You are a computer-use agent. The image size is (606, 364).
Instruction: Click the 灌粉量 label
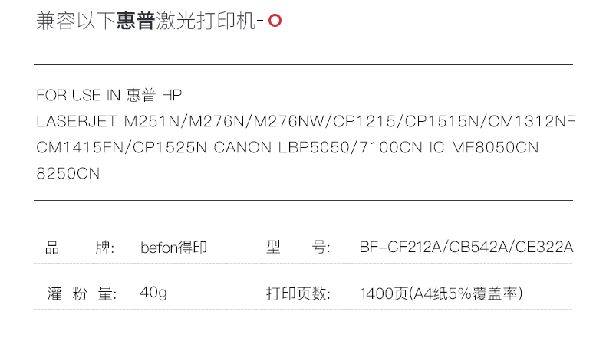pos(80,293)
